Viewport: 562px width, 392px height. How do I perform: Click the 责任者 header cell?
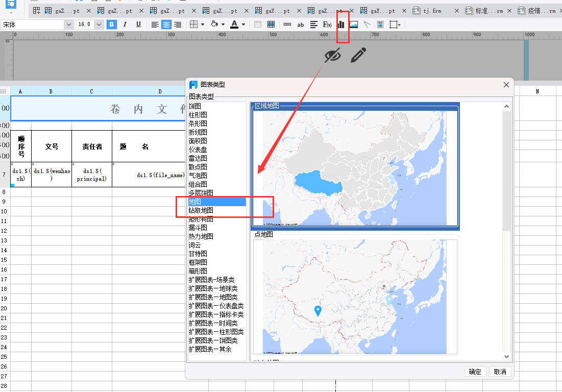pos(92,146)
